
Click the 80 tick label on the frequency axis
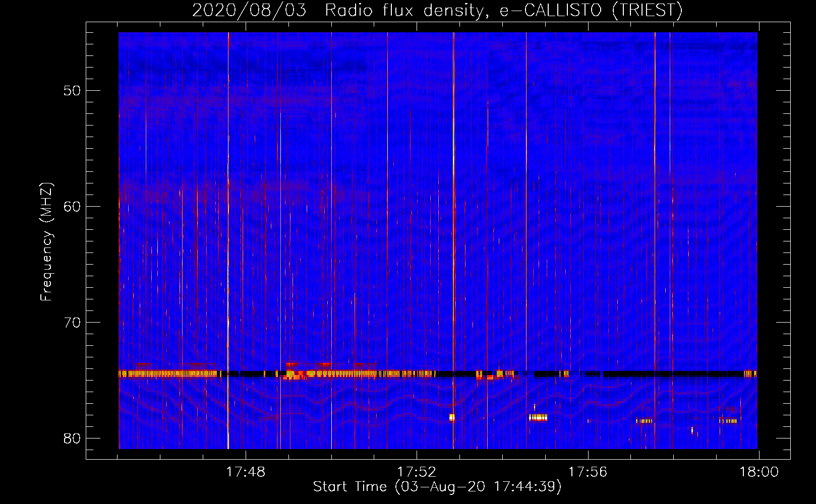click(x=73, y=438)
